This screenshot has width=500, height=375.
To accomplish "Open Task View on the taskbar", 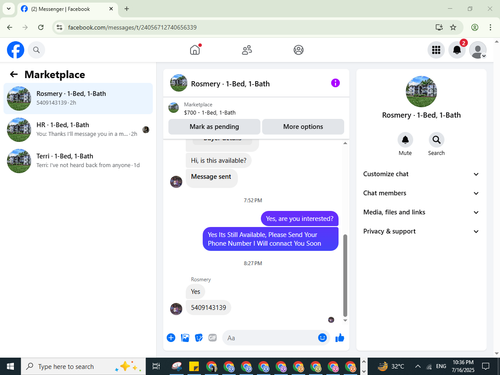I will point(156,366).
